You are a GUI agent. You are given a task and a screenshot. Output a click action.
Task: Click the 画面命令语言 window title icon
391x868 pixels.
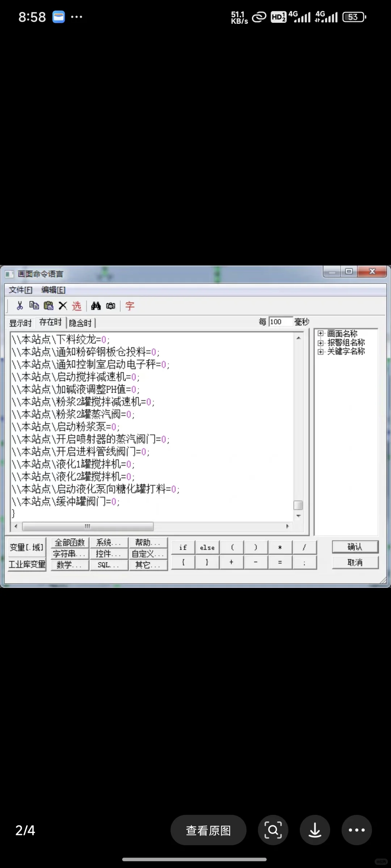click(x=9, y=274)
